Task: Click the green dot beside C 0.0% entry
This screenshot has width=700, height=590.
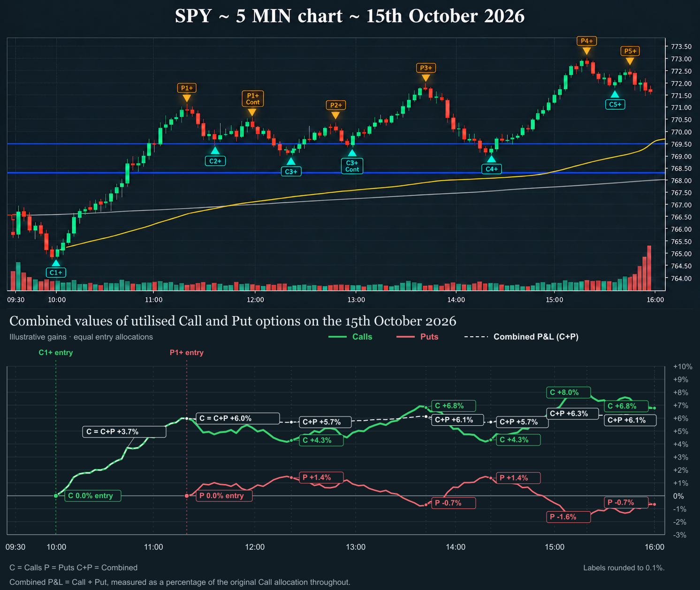Action: pos(56,496)
